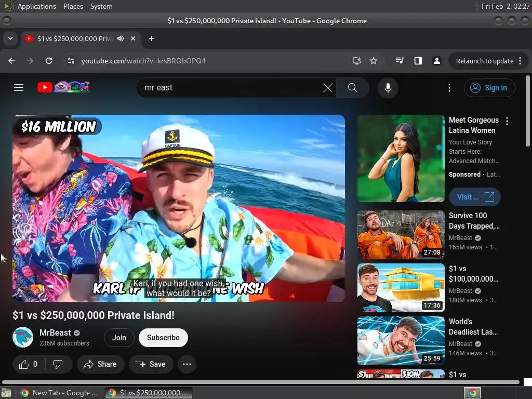Click Relaunch to update button
Screen dimensions: 532x399
[x=485, y=61]
